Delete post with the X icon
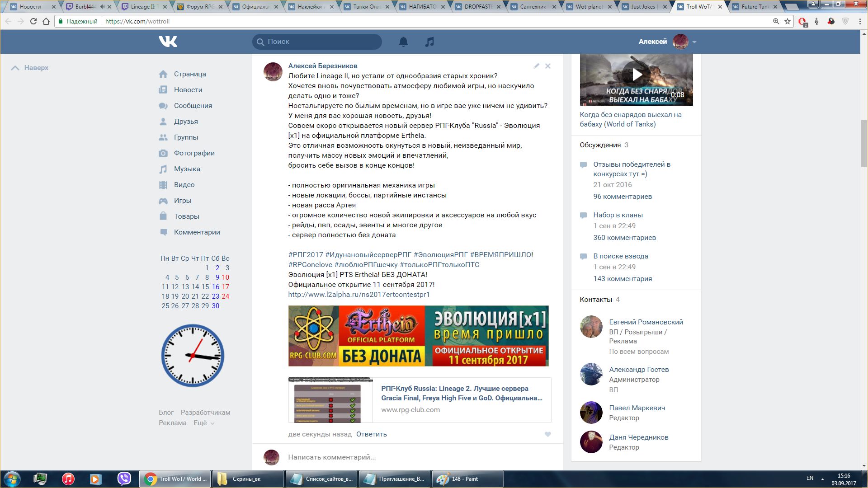 point(548,66)
